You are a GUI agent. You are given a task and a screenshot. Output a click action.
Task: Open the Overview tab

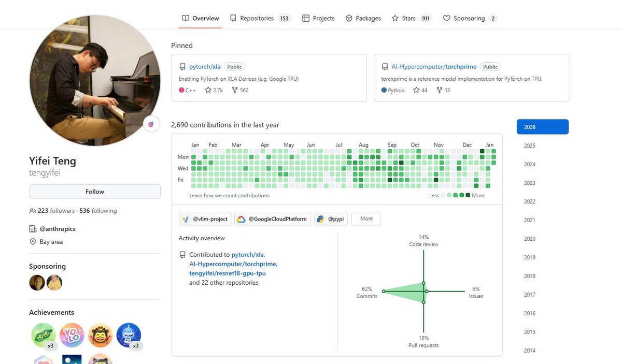click(x=200, y=18)
